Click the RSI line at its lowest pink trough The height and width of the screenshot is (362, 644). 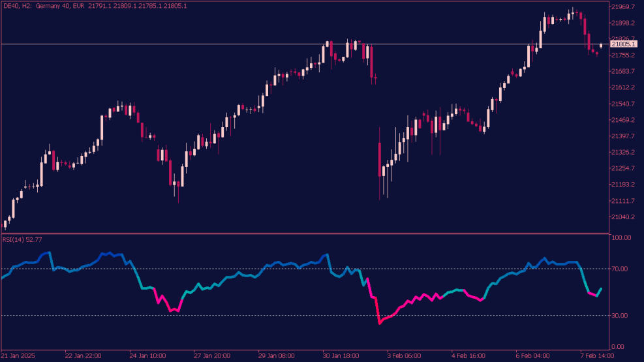[380, 323]
